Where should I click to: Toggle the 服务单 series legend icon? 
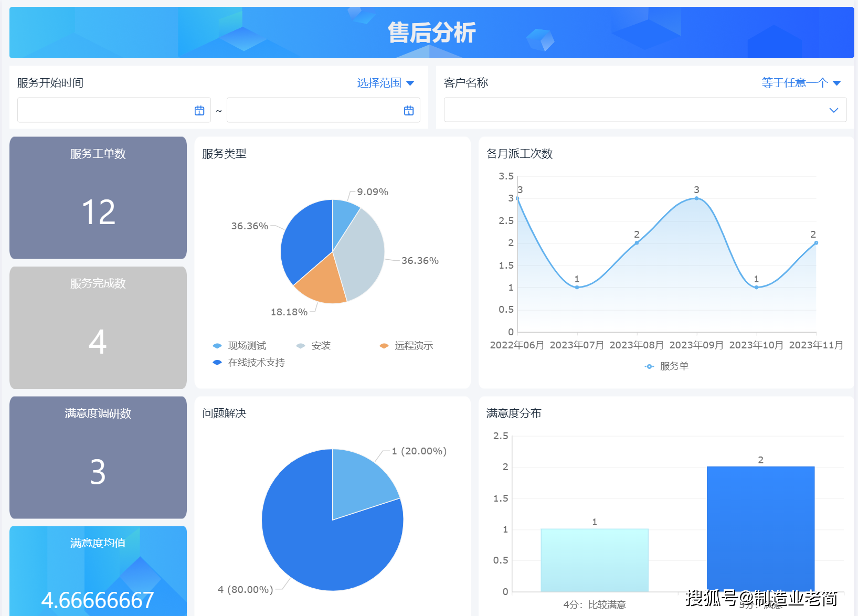[650, 366]
